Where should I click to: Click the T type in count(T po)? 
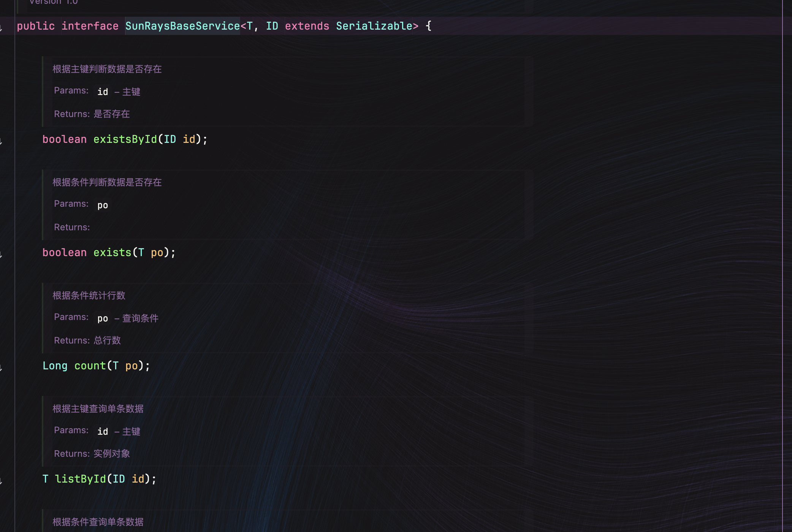[x=116, y=366]
